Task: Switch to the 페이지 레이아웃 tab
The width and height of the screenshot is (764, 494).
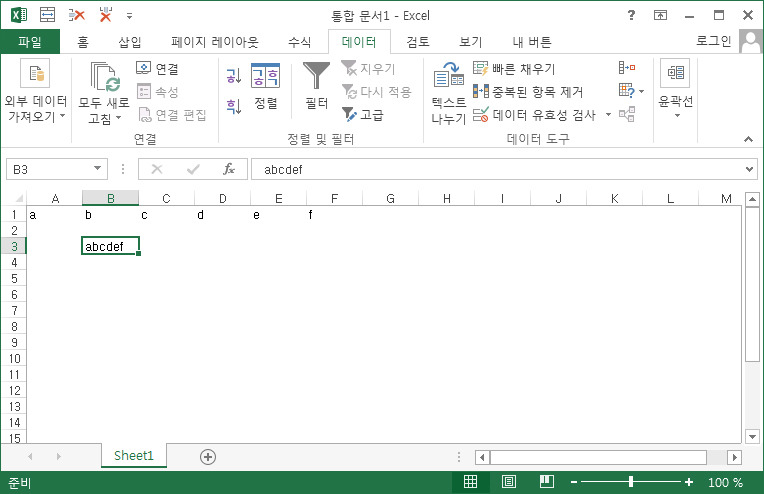Action: click(x=215, y=42)
